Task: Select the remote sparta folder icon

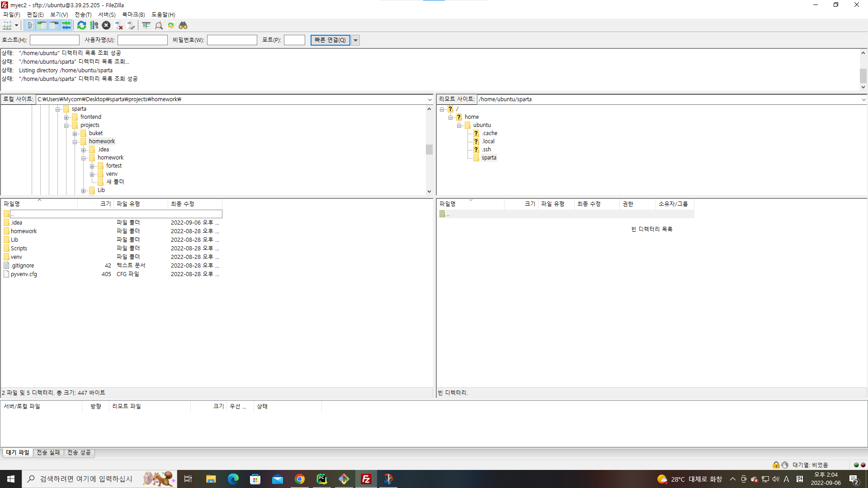Action: 476,158
